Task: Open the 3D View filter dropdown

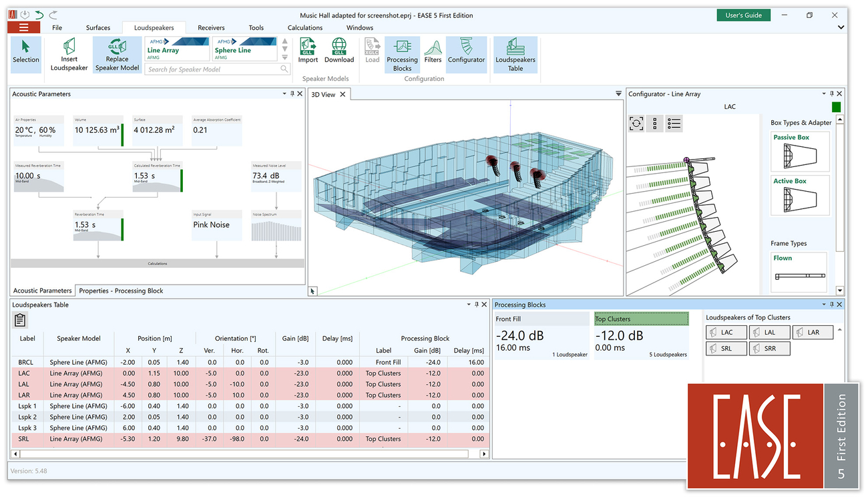Action: point(618,94)
